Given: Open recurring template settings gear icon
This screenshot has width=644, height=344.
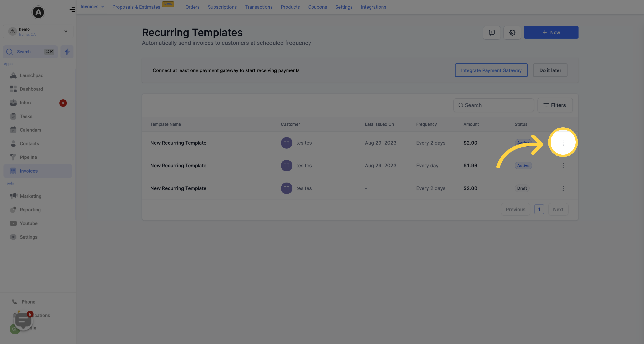Looking at the screenshot, I should click(512, 33).
